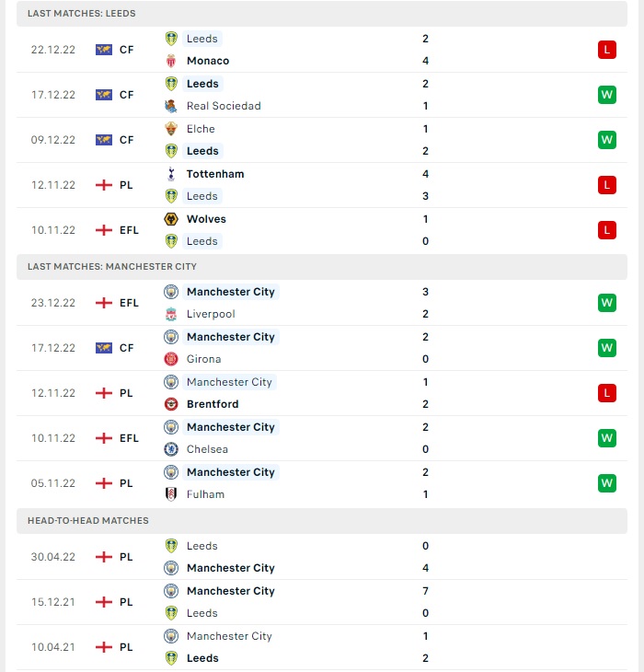
Task: Click the Liverpool club crest icon
Action: 171,314
